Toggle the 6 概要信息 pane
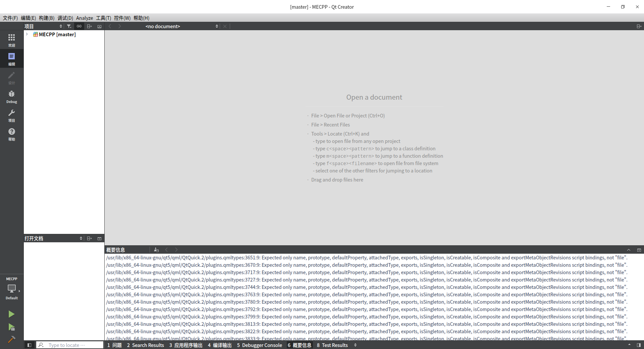Viewport: 644px width, 349px height. [300, 345]
